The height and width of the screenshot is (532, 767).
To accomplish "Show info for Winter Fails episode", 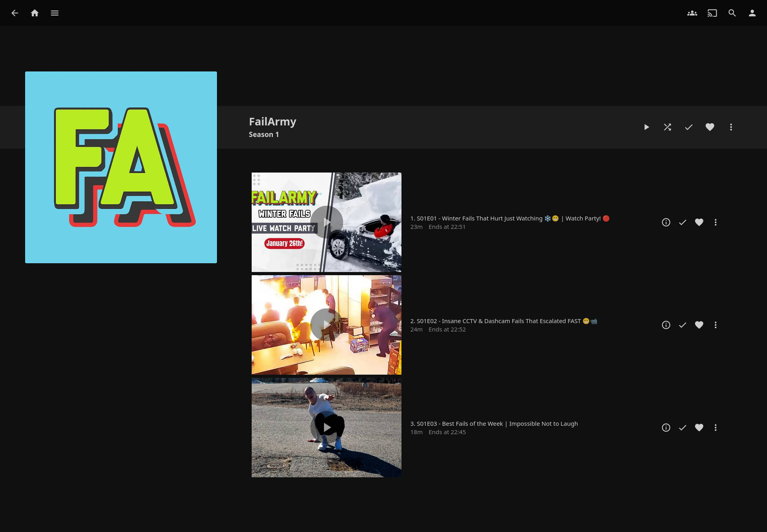I will (666, 222).
